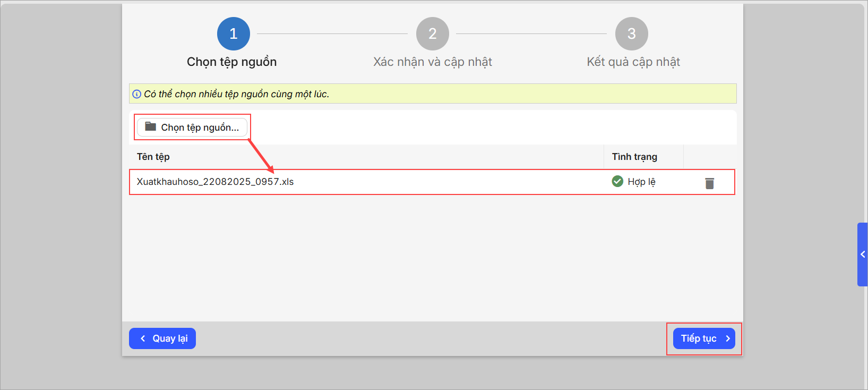Click the "Tên tệp" column header
This screenshot has width=868, height=390.
point(153,157)
